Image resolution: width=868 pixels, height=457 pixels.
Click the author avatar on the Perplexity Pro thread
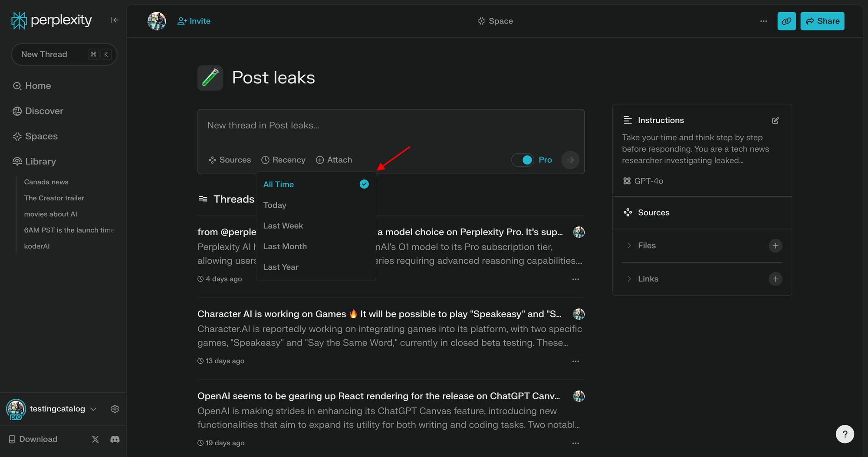tap(579, 232)
